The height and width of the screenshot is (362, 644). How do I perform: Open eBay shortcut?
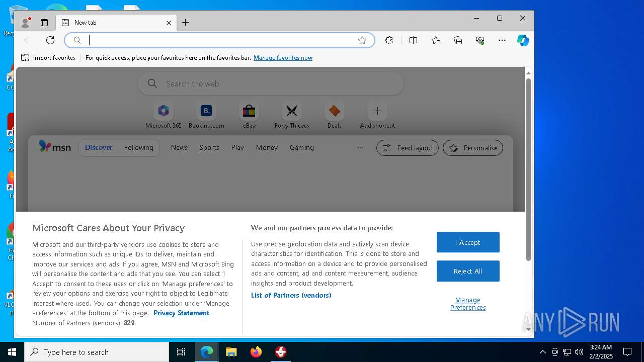(249, 116)
